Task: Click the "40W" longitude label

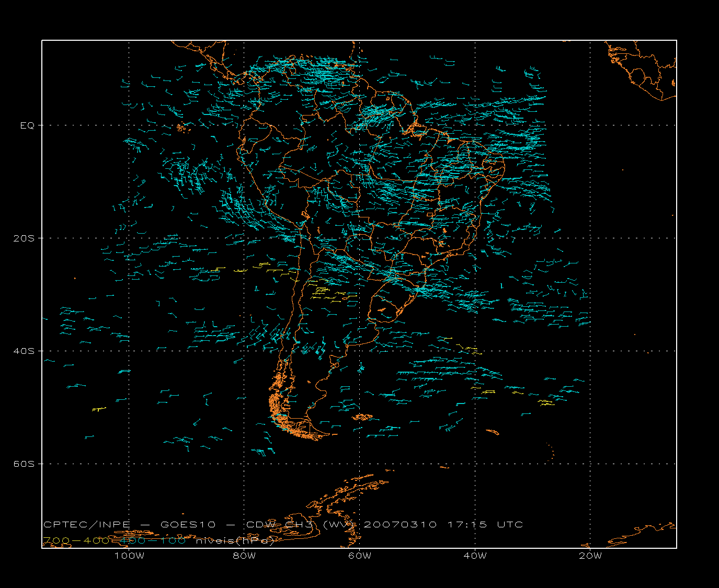Action: 475,556
